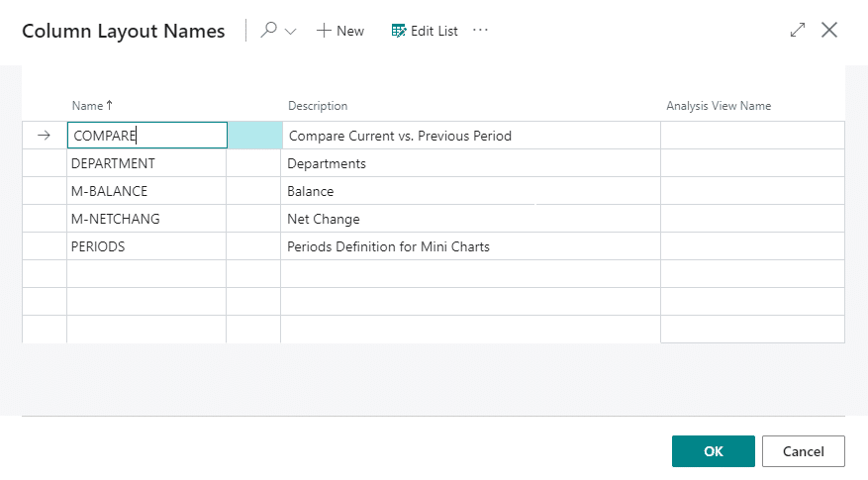Image resolution: width=868 pixels, height=480 pixels.
Task: Open the more options ellipsis menu
Action: pyautogui.click(x=480, y=30)
